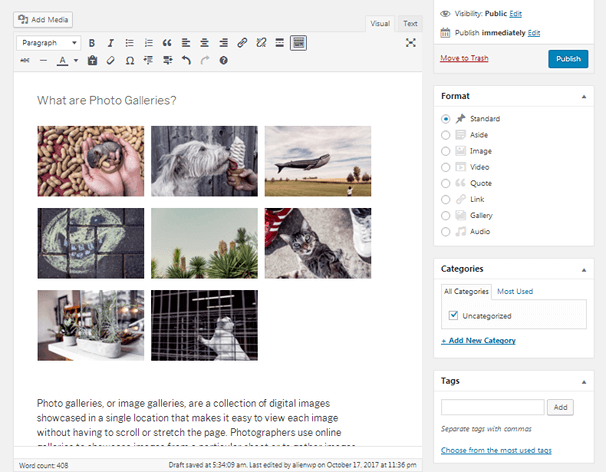Viewport: 606px width, 472px height.
Task: Click the insert link icon
Action: [242, 43]
